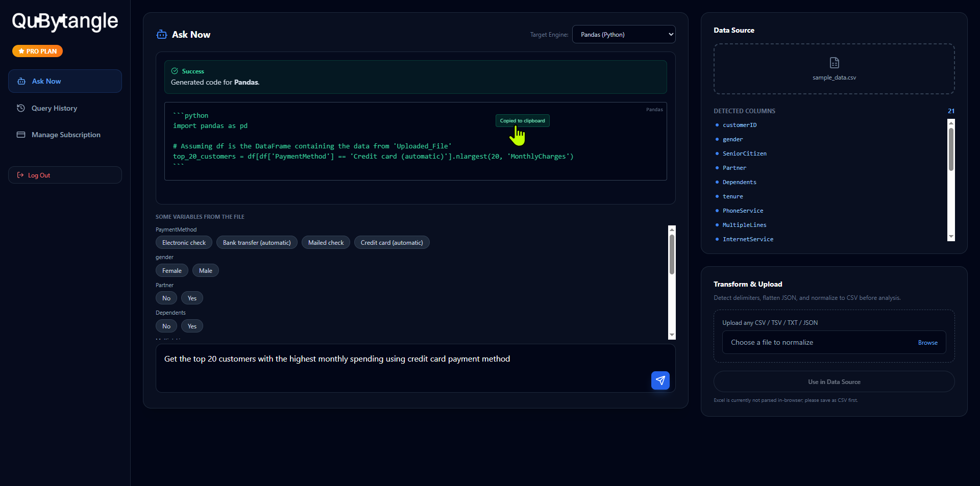
Task: Select the Female gender chip
Action: [172, 270]
